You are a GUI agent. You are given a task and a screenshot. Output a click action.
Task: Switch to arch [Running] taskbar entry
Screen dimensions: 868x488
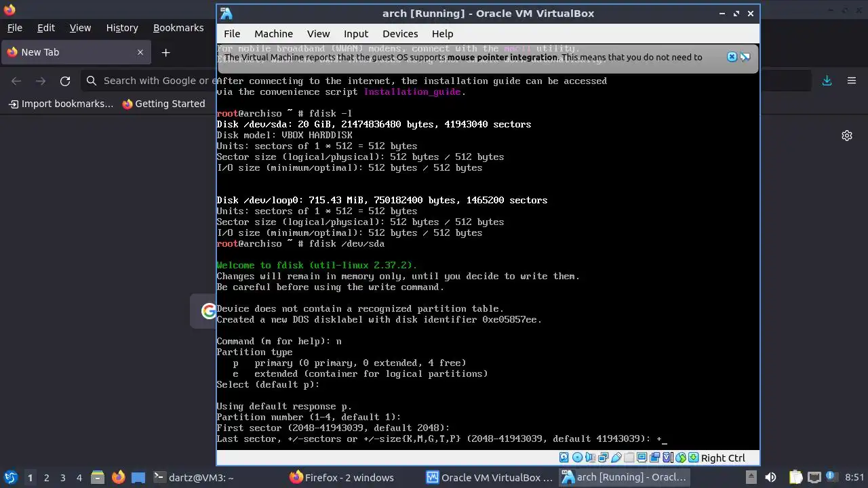click(625, 477)
